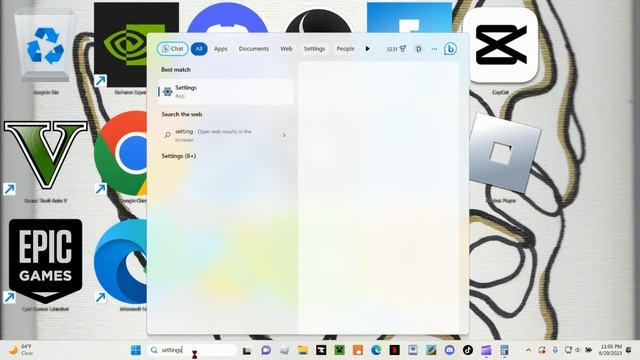This screenshot has width=640, height=360.
Task: Open TikTok from the taskbar
Action: tap(468, 350)
